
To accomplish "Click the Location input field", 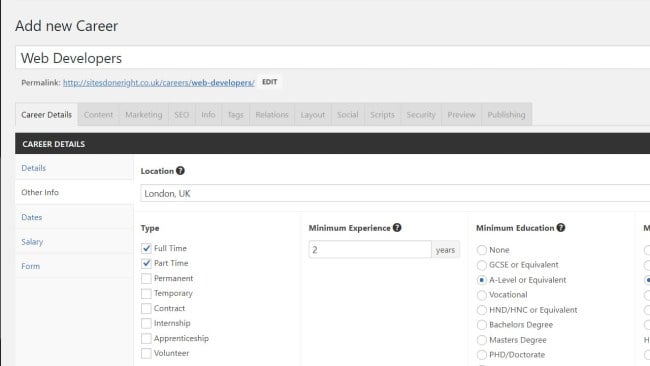I will (395, 193).
